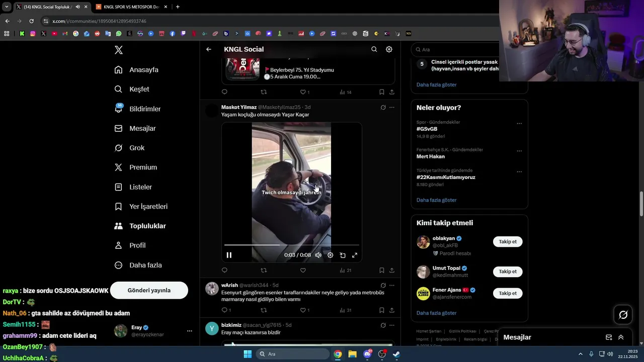Open more options for #GSvGB trend
This screenshot has height=362, width=644.
(x=519, y=123)
